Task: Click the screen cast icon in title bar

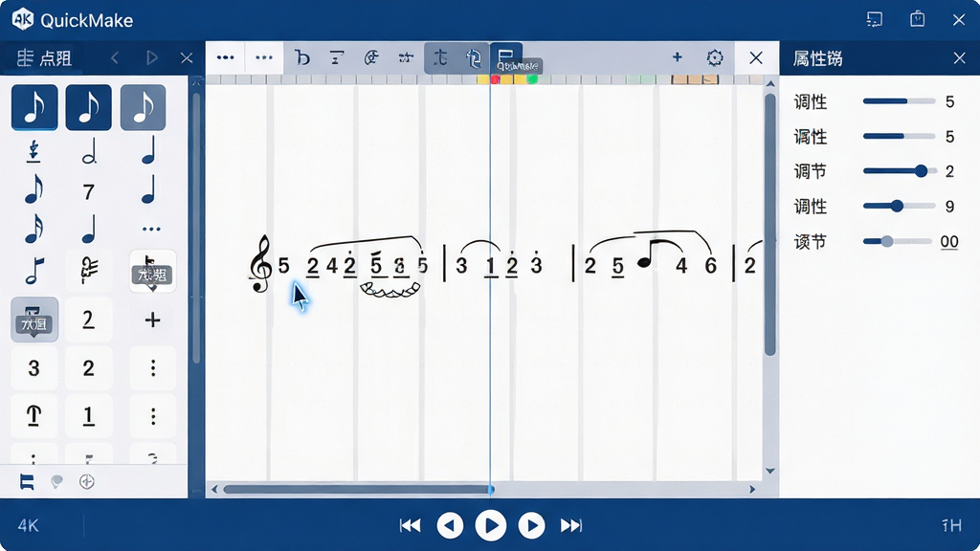Action: (875, 20)
